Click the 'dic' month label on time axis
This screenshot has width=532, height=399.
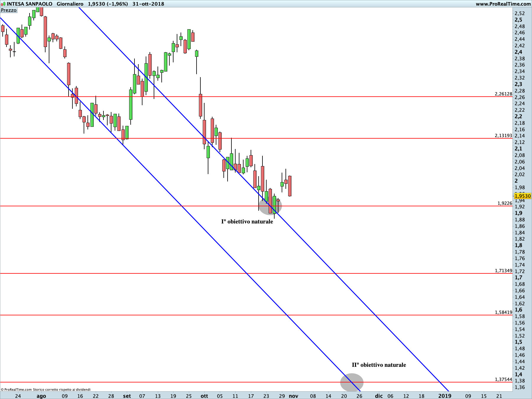[379, 396]
